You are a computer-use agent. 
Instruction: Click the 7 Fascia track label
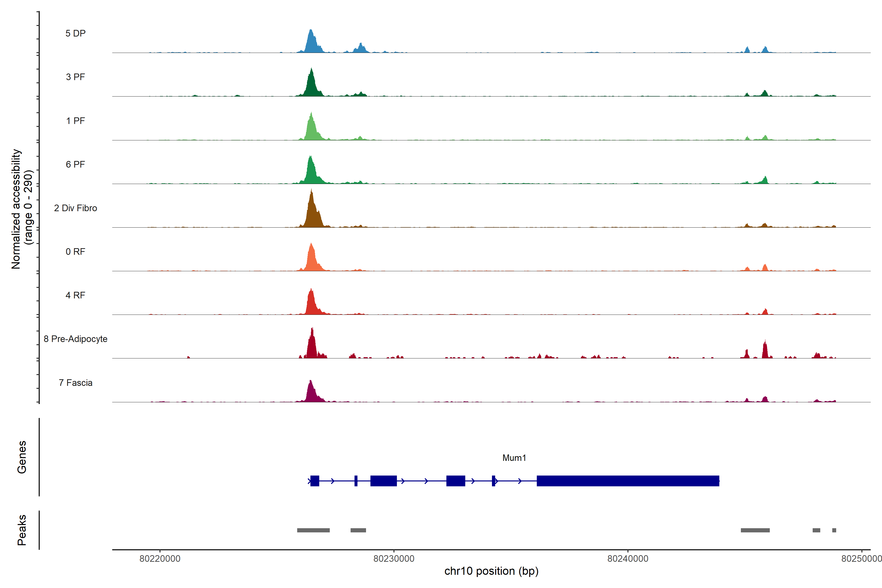click(75, 382)
